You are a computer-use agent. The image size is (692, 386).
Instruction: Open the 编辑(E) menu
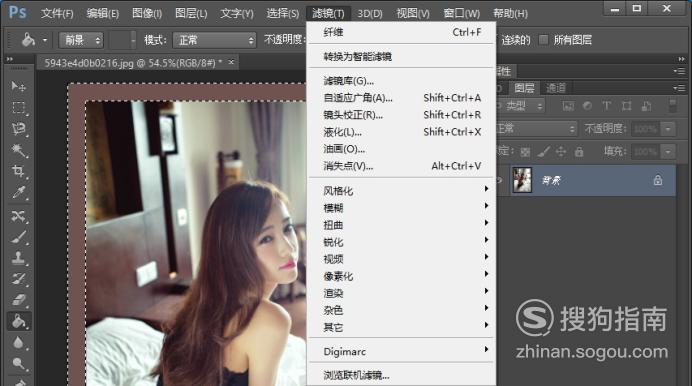click(103, 13)
